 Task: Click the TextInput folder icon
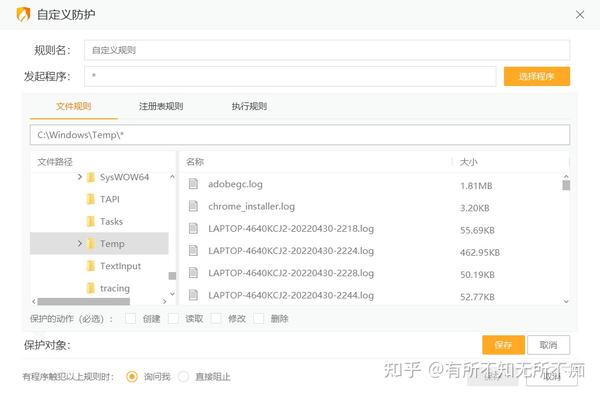(91, 266)
